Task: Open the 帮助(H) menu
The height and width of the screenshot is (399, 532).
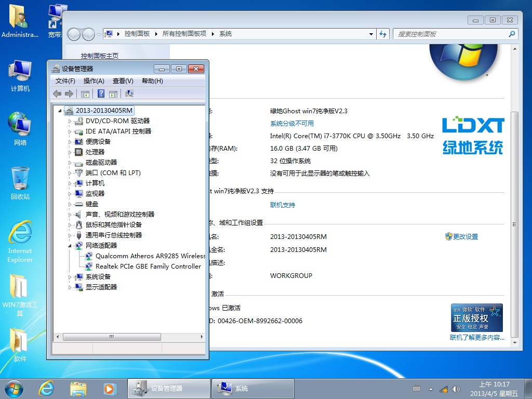Action: point(152,81)
